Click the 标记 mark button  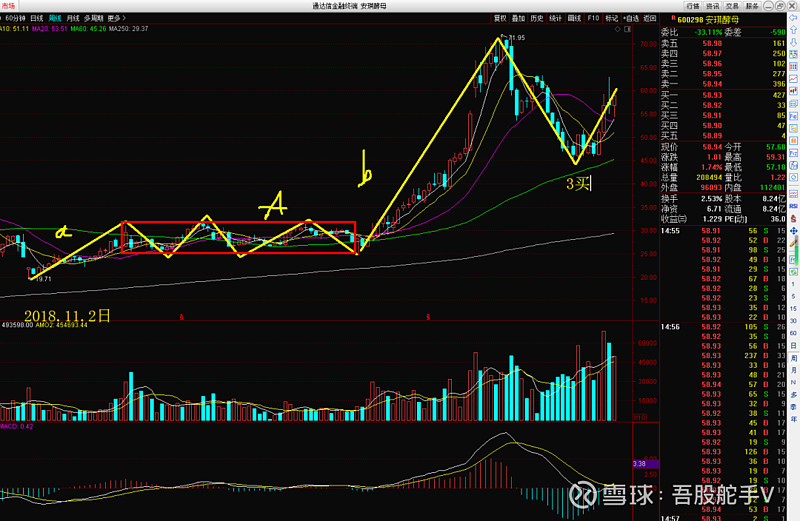(x=611, y=18)
